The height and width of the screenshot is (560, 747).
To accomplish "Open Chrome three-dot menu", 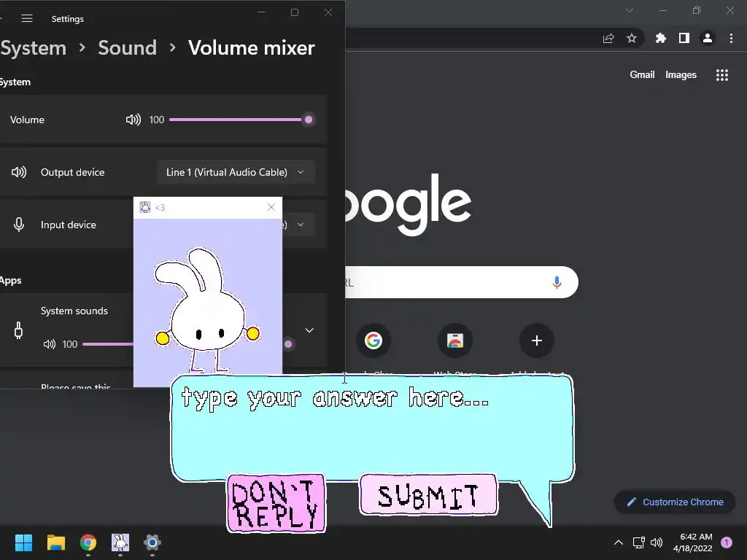I will tap(731, 39).
